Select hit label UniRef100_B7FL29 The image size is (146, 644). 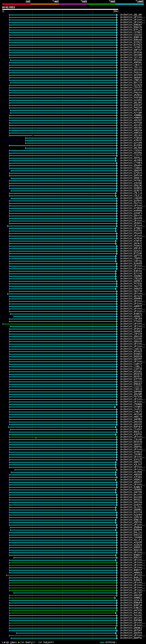click(x=131, y=30)
